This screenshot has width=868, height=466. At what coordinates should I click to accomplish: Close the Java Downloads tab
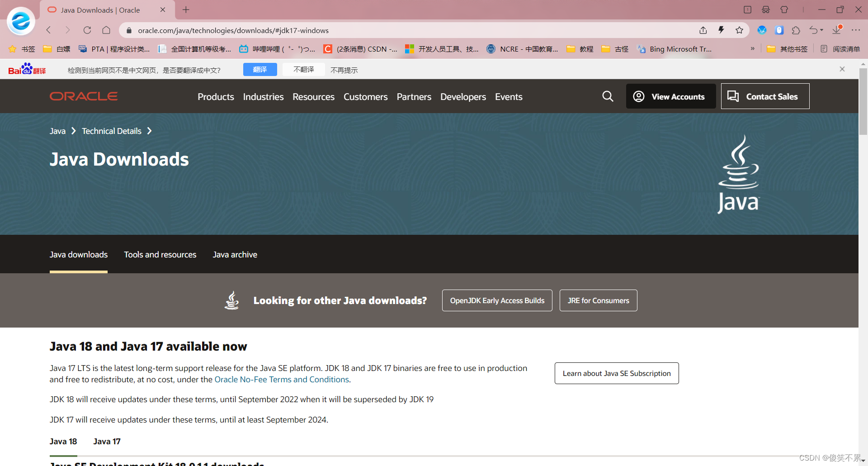[163, 10]
